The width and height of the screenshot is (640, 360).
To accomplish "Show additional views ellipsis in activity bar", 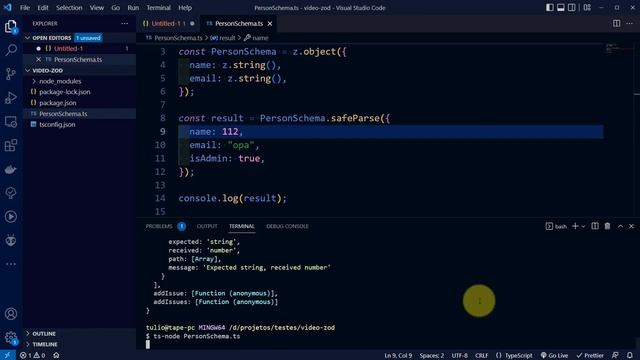I will pos(11,264).
